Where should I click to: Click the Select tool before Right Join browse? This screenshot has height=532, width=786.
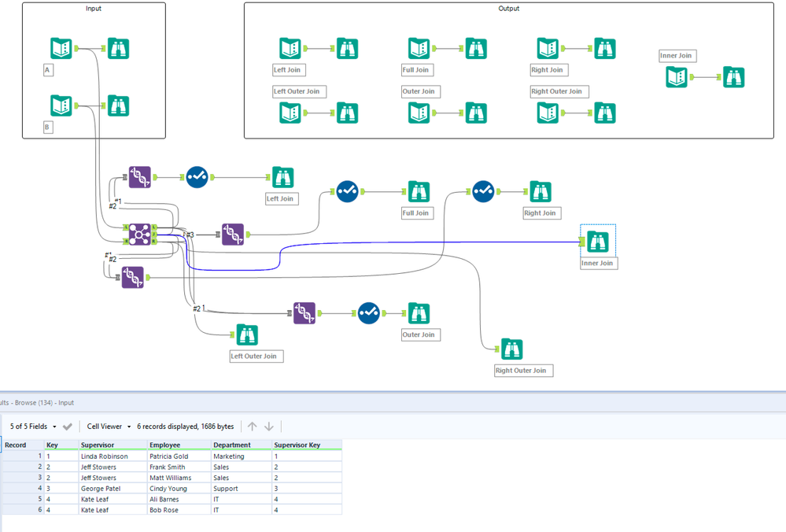[x=483, y=191]
